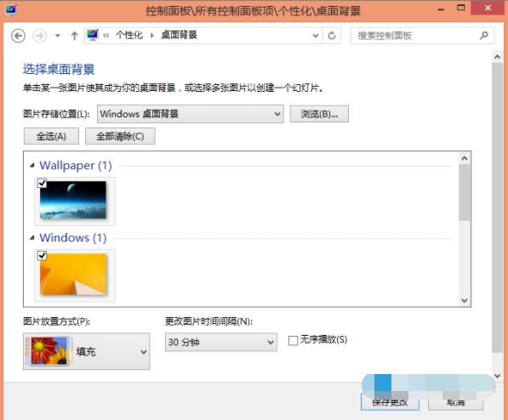Go up one folder level
This screenshot has width=508, height=420.
tap(75, 36)
